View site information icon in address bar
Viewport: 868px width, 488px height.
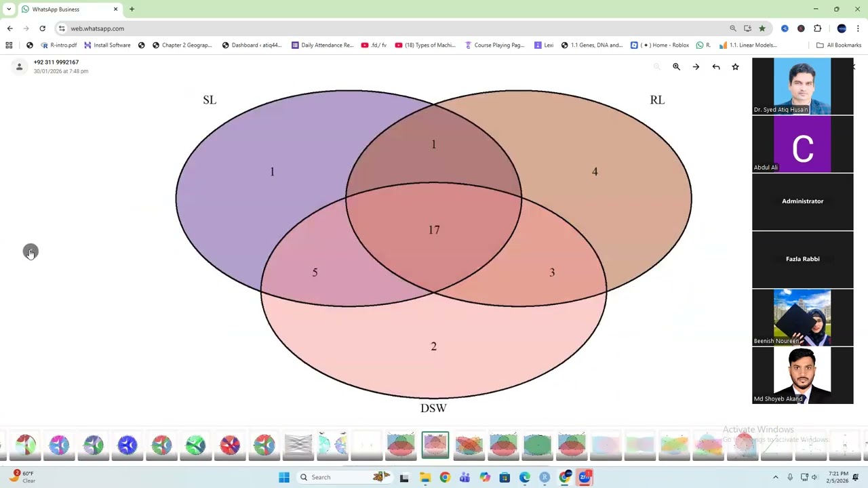tap(62, 28)
